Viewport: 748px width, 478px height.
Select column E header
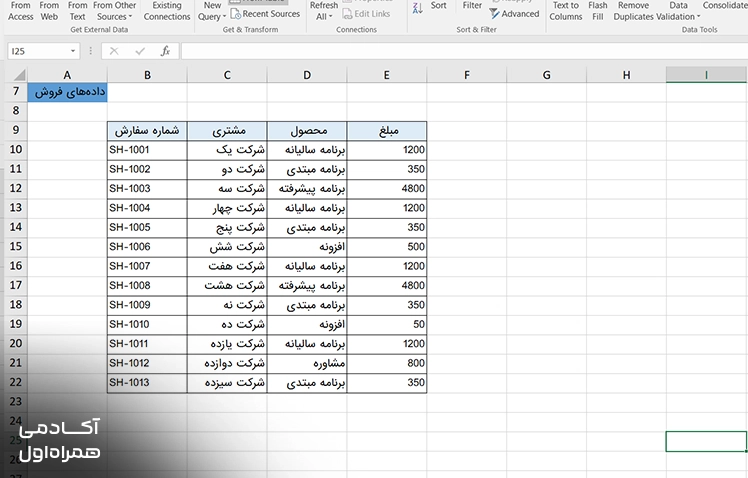point(386,75)
